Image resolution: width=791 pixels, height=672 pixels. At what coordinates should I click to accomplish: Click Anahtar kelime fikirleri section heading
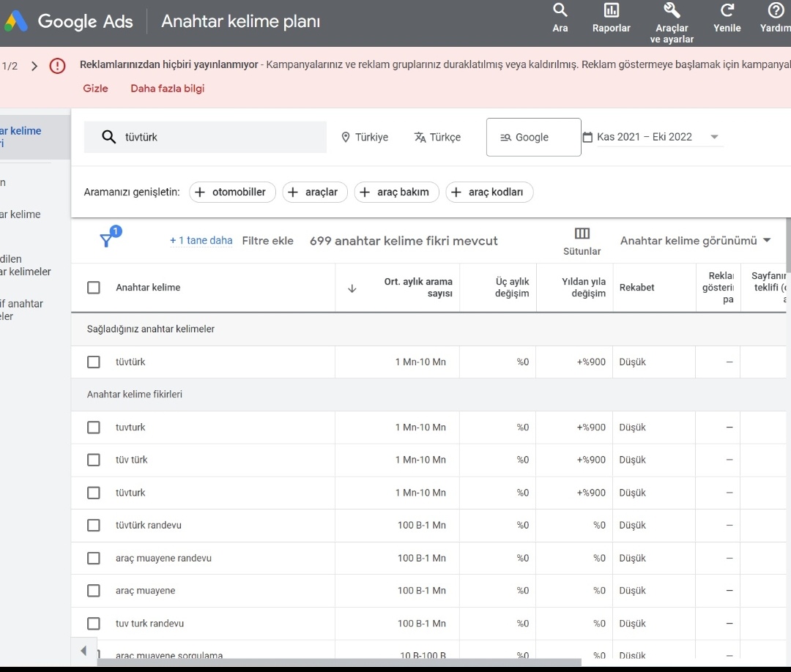pos(135,395)
